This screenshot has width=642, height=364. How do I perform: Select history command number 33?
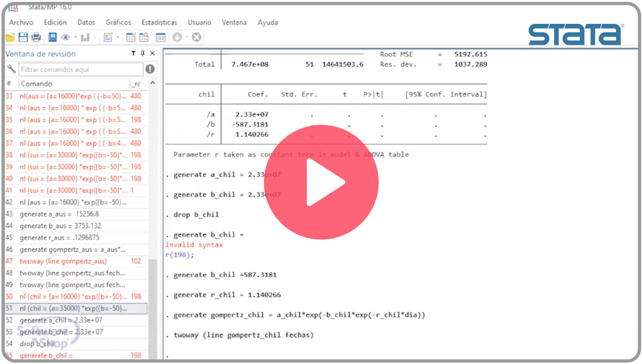click(76, 96)
